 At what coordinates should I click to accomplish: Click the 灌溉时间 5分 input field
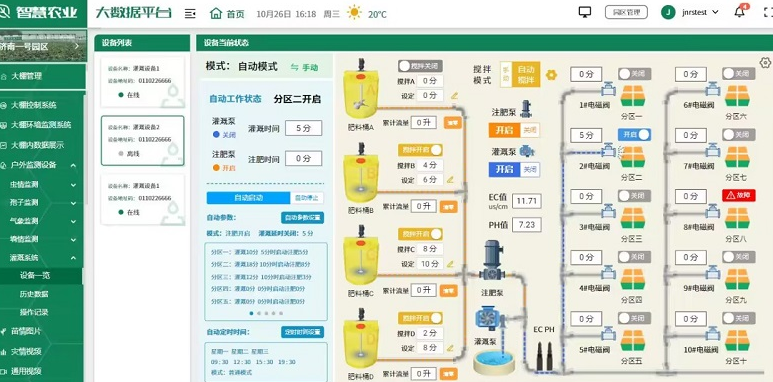[x=303, y=128]
